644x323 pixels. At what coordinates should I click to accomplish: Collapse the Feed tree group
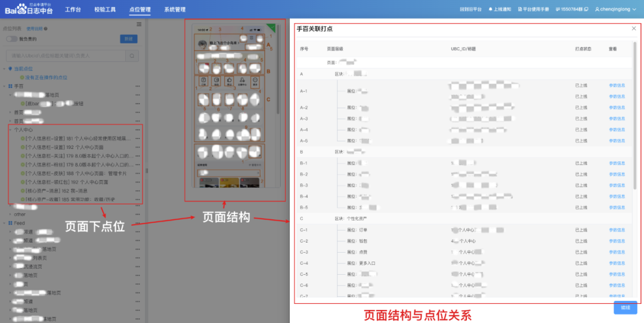[4, 222]
